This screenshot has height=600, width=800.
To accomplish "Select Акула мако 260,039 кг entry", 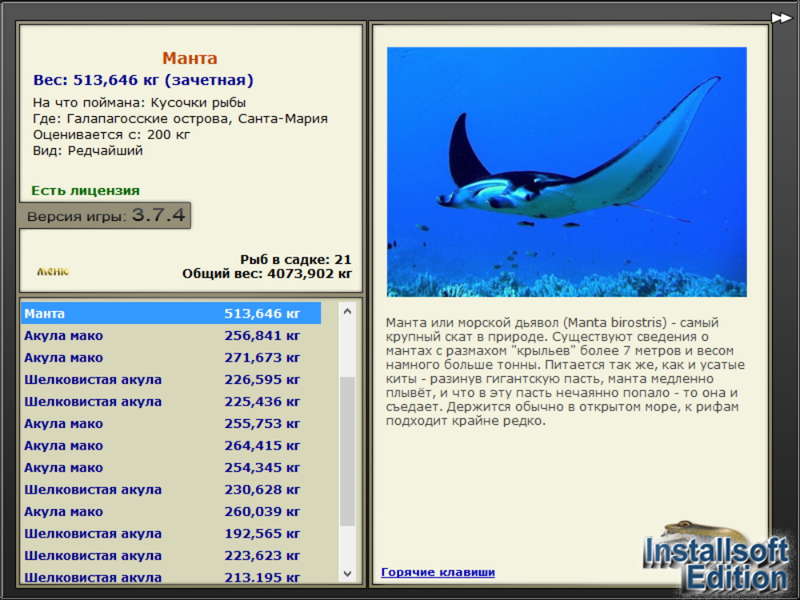I will tap(171, 511).
